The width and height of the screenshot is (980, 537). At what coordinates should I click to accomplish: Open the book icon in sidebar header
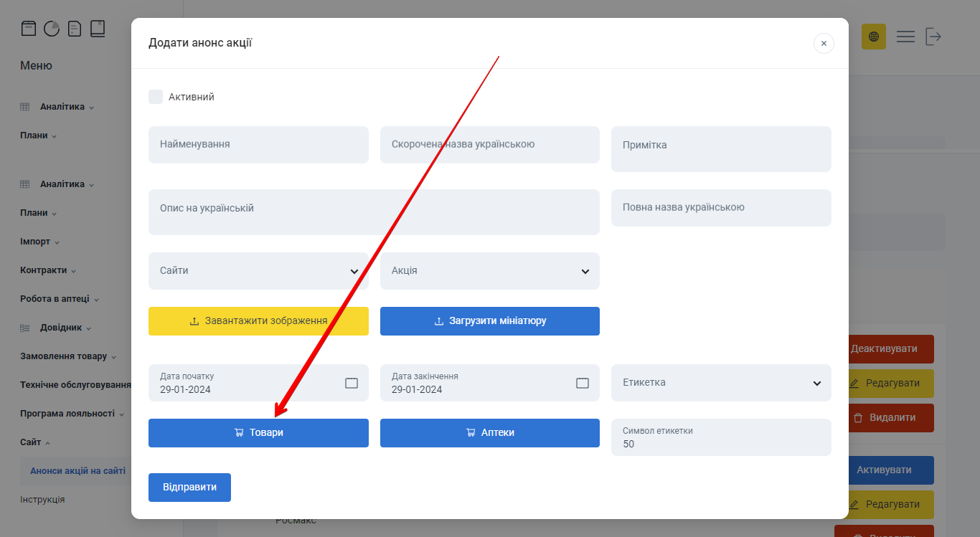[98, 29]
